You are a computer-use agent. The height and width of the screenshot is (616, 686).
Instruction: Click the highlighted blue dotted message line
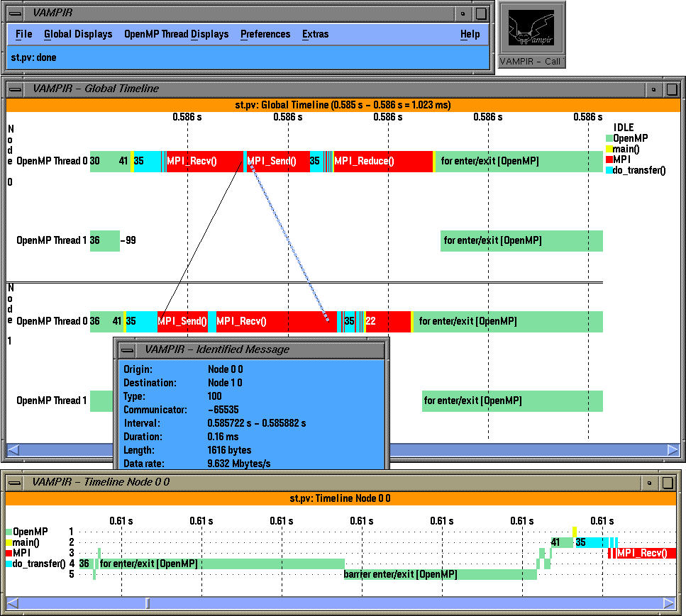(x=289, y=242)
